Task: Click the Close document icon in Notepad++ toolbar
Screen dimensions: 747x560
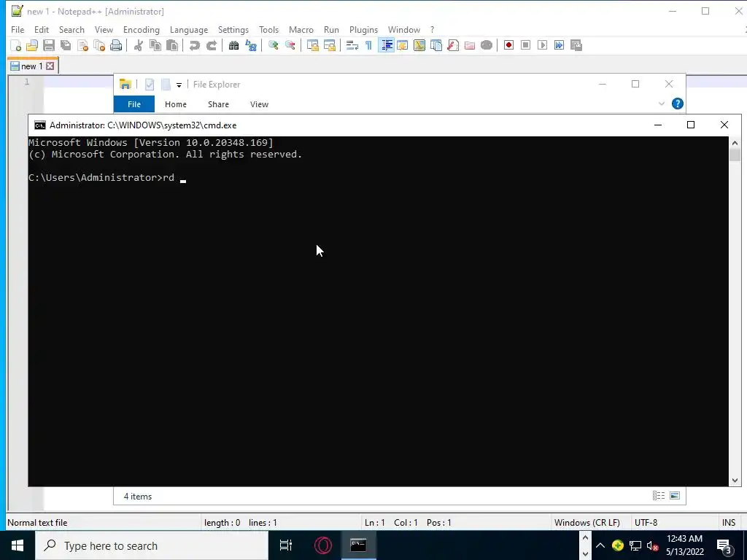Action: (x=83, y=45)
